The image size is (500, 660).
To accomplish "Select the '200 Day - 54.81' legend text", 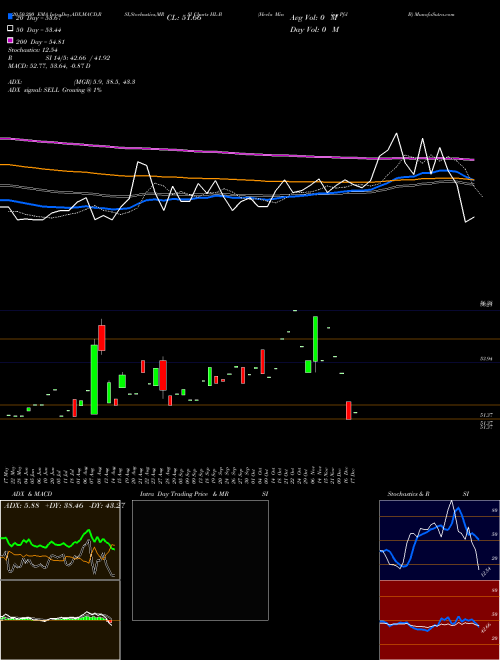I will tap(40, 42).
